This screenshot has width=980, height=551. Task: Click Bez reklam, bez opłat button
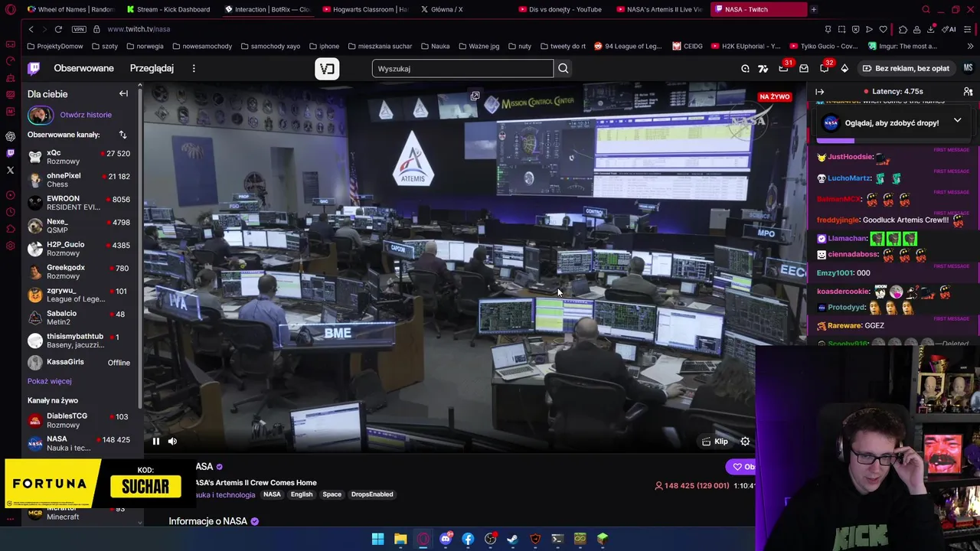coord(906,68)
